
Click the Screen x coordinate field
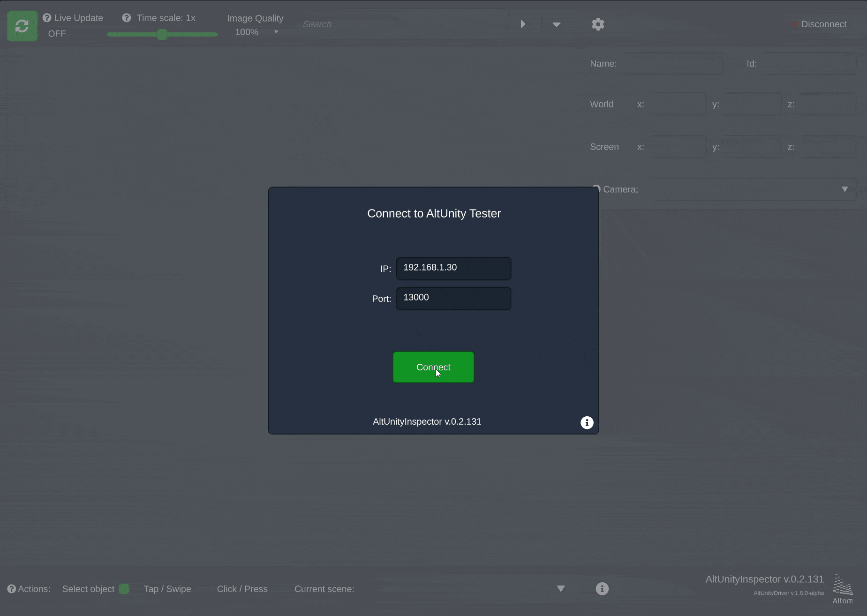679,147
